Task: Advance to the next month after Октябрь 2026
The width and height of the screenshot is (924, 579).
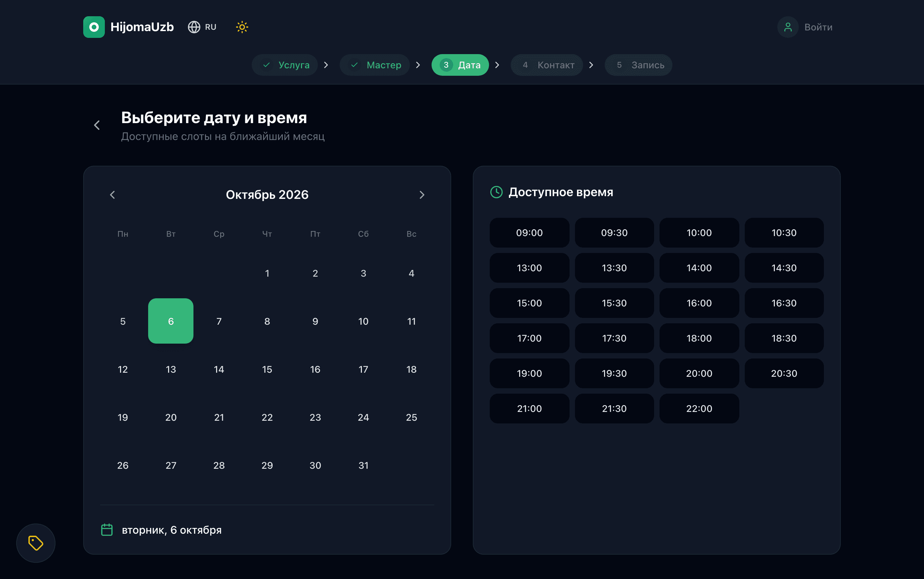Action: pyautogui.click(x=422, y=195)
